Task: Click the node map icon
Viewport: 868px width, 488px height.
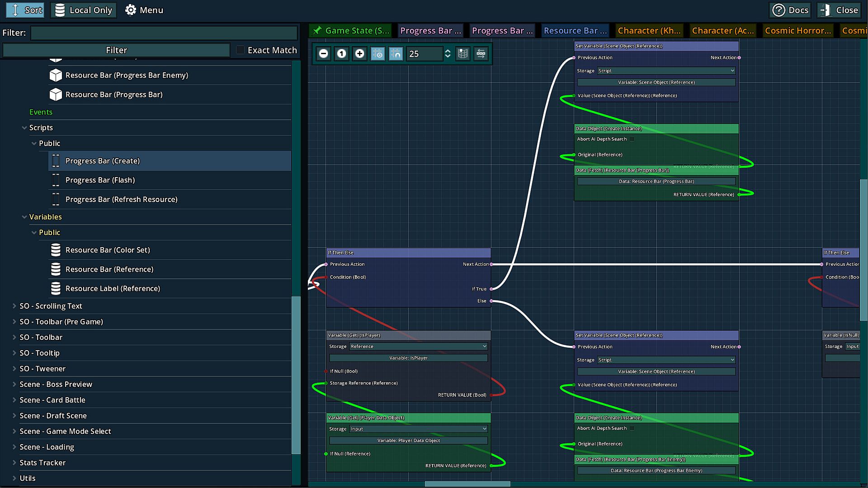Action: [x=463, y=54]
